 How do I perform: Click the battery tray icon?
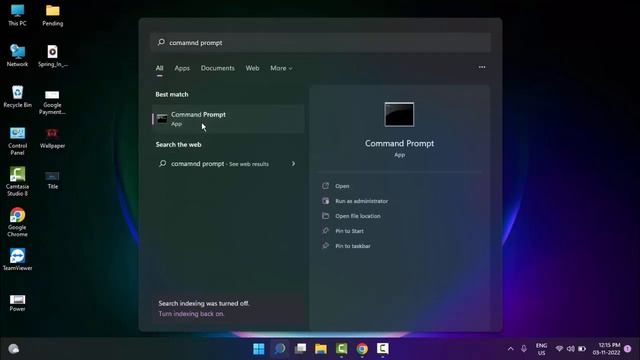(582, 349)
